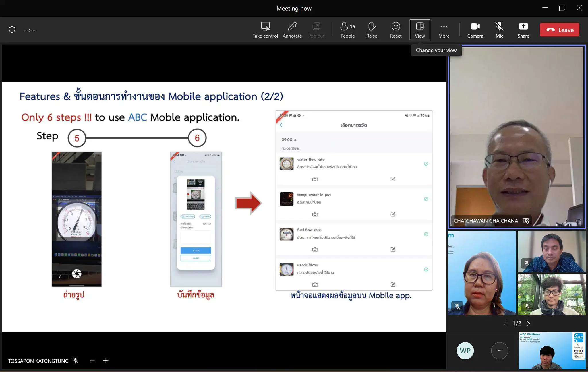Click camera icon under แรงดันใช้งาน row

(x=315, y=285)
